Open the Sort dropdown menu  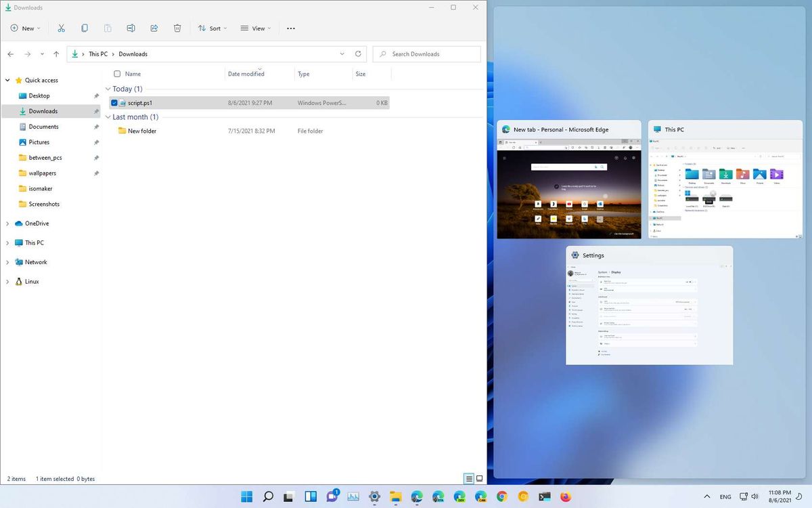pyautogui.click(x=212, y=28)
